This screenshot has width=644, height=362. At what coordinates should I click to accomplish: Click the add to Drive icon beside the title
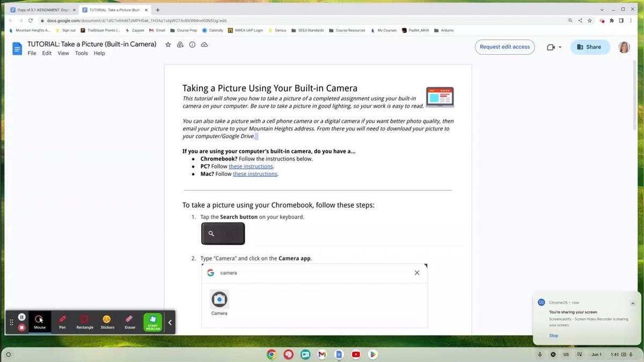180,45
